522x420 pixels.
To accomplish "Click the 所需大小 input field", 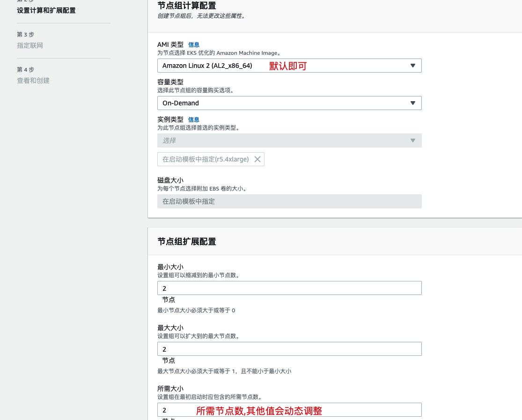I will (x=289, y=410).
